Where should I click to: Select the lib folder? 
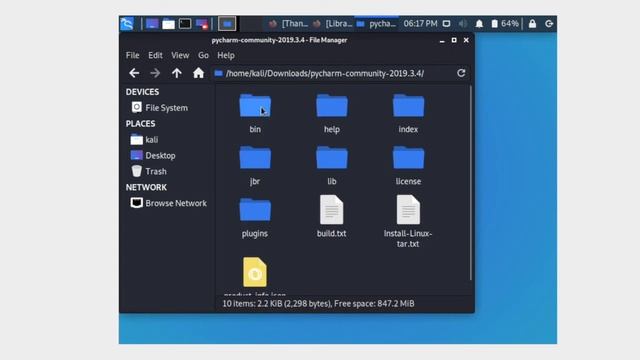pos(332,165)
